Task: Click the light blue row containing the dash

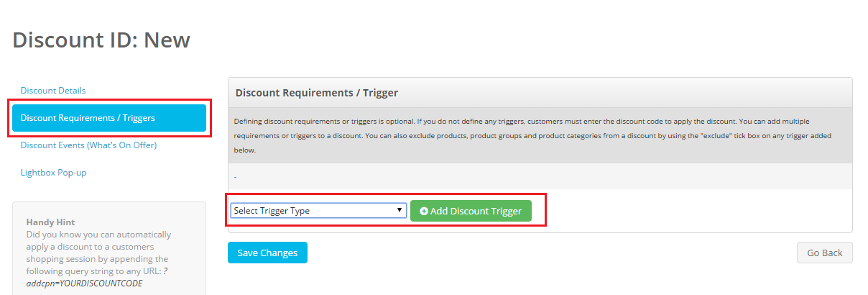Action: point(540,176)
